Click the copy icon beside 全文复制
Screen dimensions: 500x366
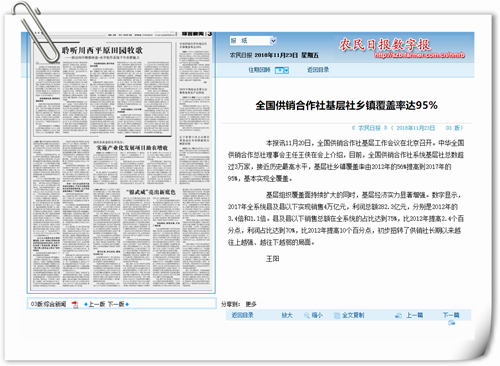pyautogui.click(x=337, y=315)
